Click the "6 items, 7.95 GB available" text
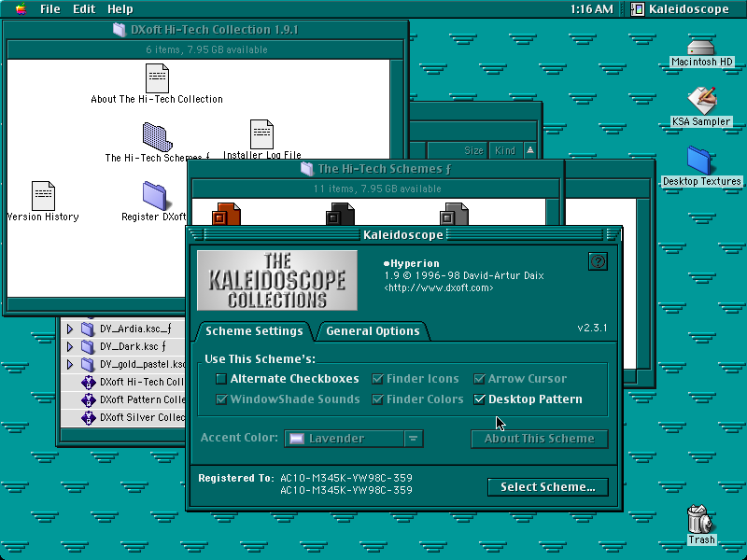The height and width of the screenshot is (560, 747). (206, 50)
